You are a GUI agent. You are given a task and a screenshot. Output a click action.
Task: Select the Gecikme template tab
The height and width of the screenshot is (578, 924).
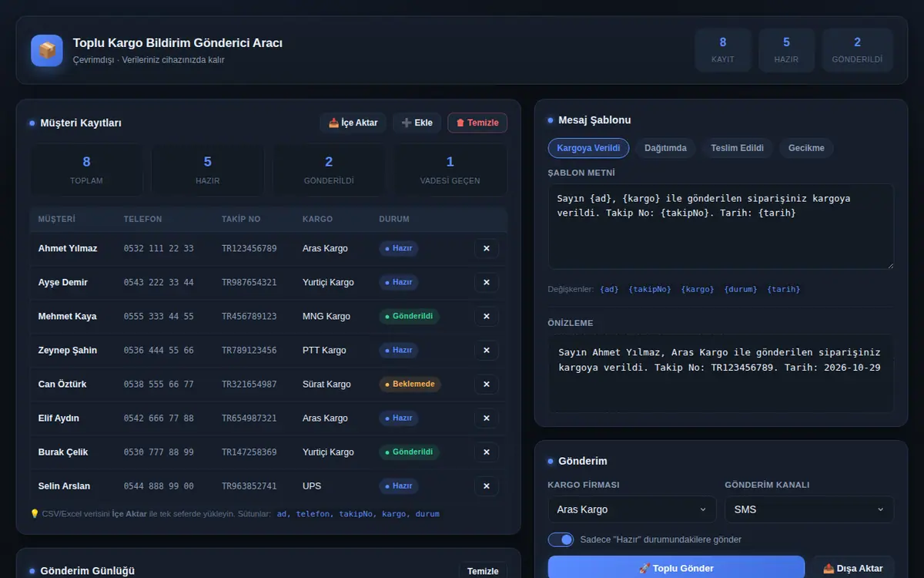pos(806,148)
